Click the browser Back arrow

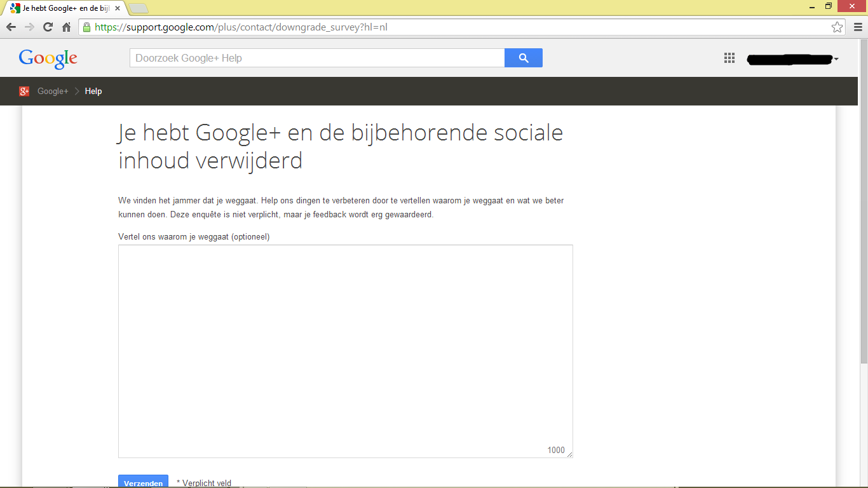11,27
